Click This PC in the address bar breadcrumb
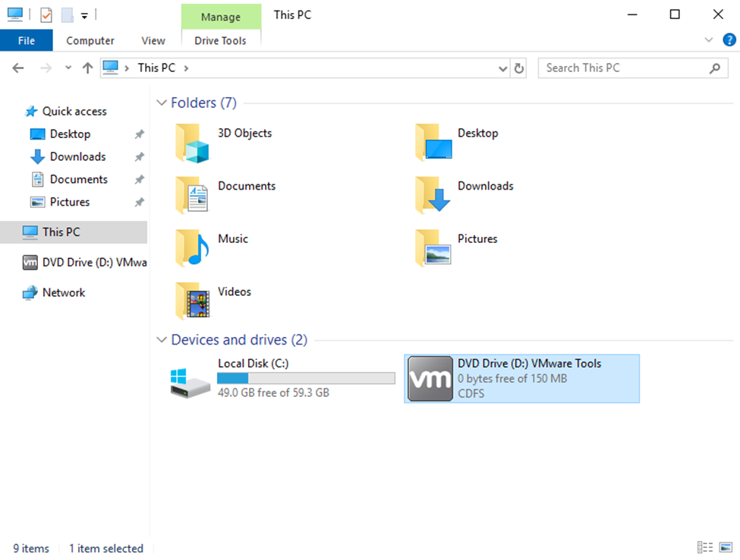 156,68
